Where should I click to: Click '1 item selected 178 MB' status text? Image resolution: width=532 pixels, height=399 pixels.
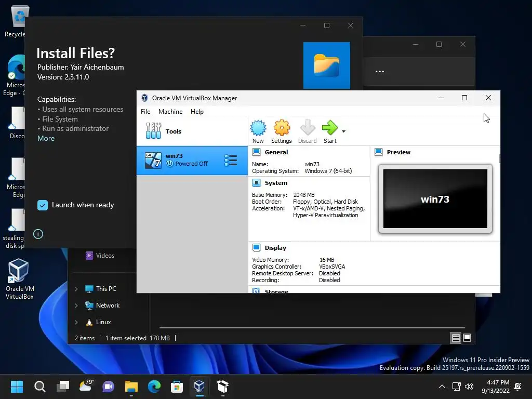point(137,338)
